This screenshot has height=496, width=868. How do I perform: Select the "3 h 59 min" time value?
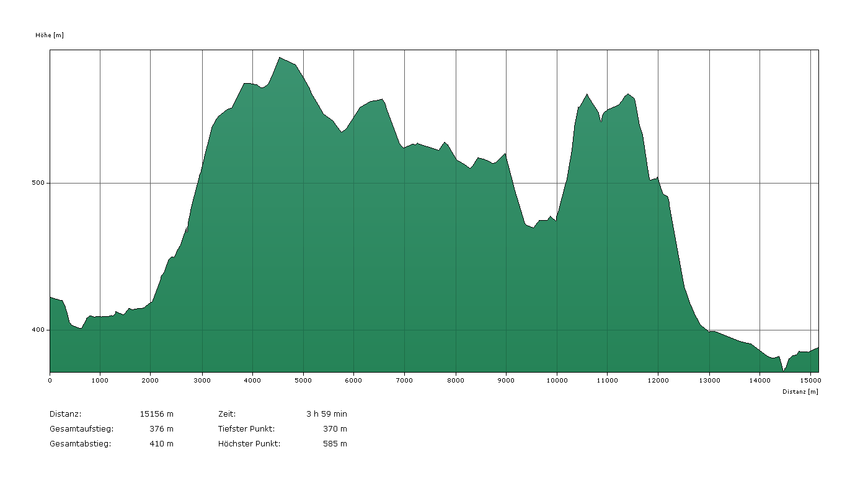point(327,414)
